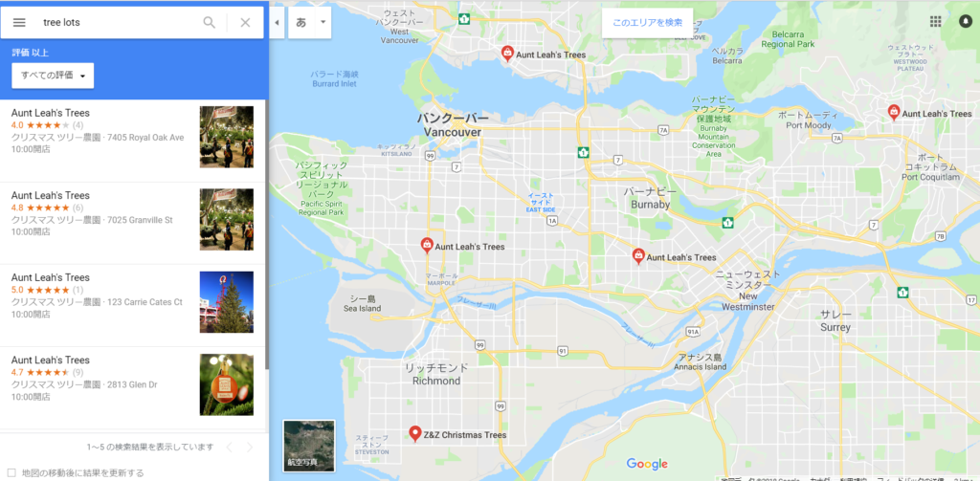Screen dimensions: 980x481
Task: Collapse the side panel arrow
Action: pos(278,23)
